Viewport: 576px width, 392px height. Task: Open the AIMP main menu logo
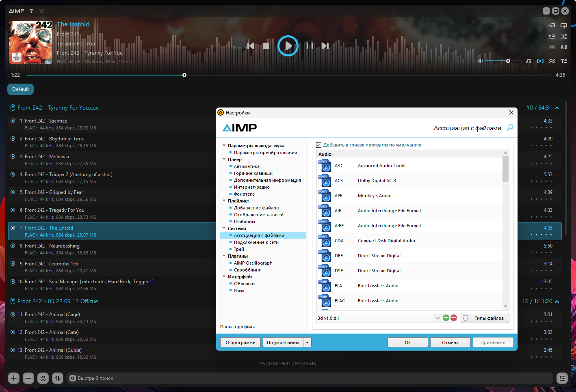tap(17, 11)
